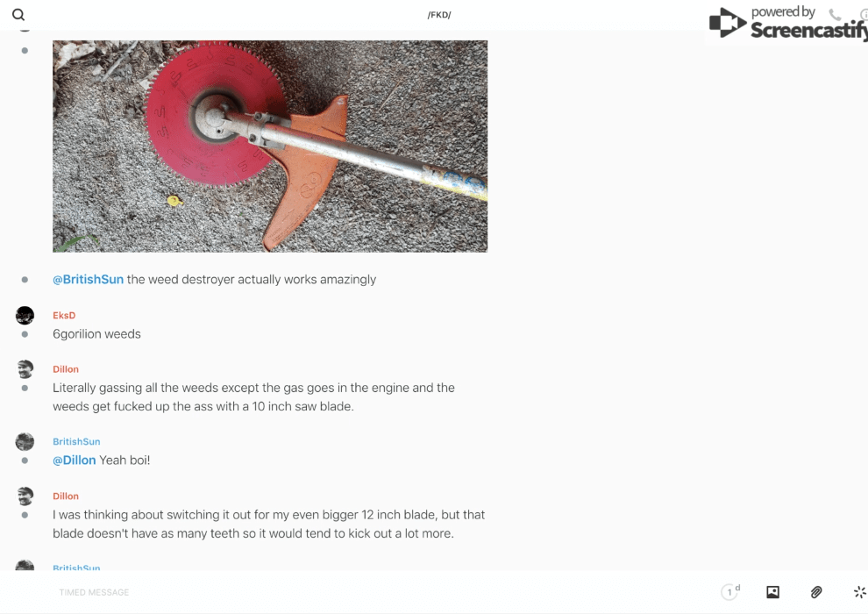Add a picture using the image icon

tap(772, 592)
